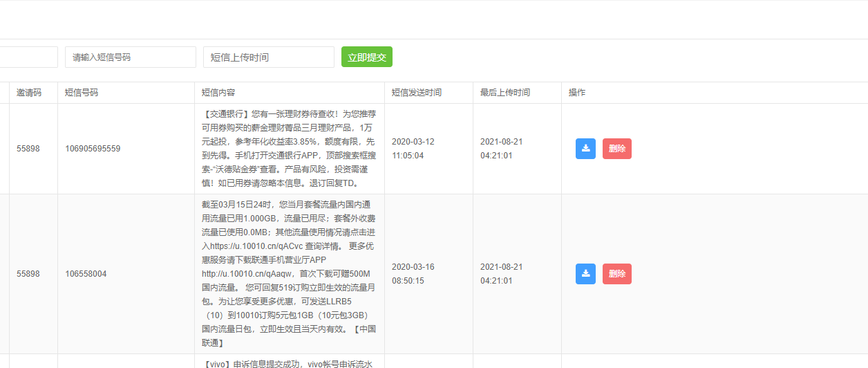Select the 短信号码 column header

tap(82, 93)
